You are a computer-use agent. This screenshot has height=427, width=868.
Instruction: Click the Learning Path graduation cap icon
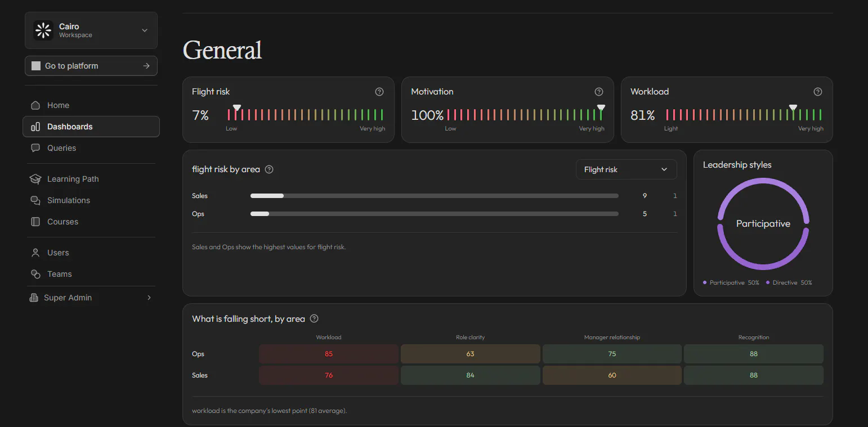(x=35, y=179)
